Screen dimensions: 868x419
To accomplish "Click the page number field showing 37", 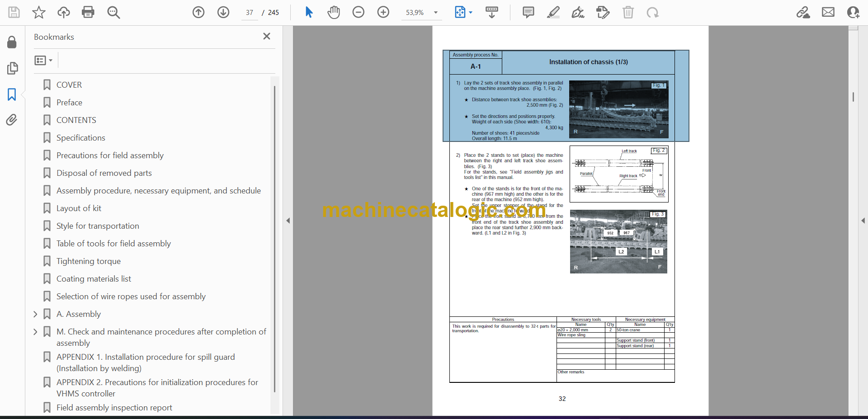I will pyautogui.click(x=250, y=13).
